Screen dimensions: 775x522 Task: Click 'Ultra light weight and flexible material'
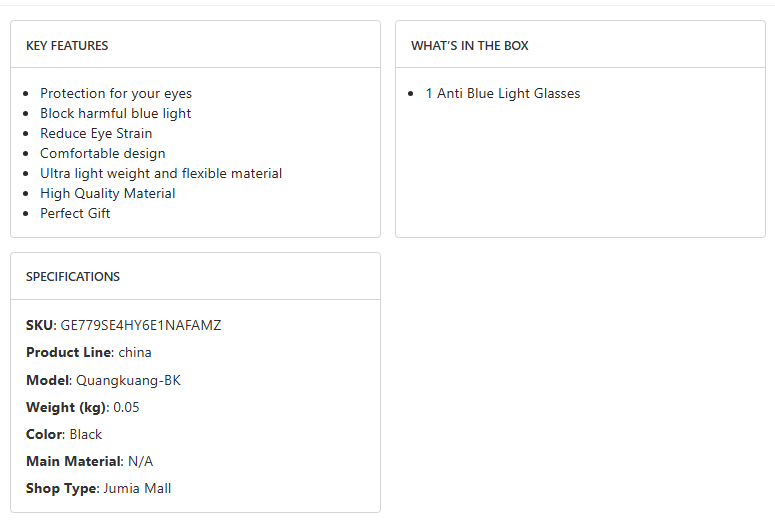point(161,173)
